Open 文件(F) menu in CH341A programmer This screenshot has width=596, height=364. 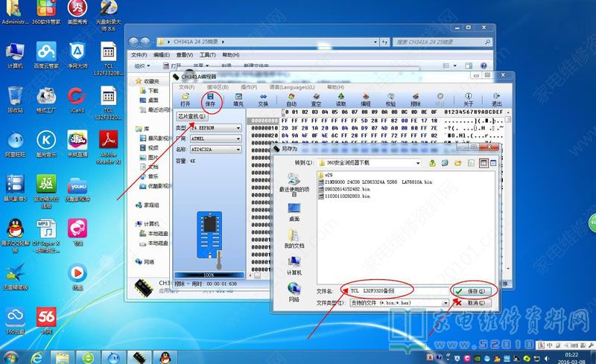[186, 87]
